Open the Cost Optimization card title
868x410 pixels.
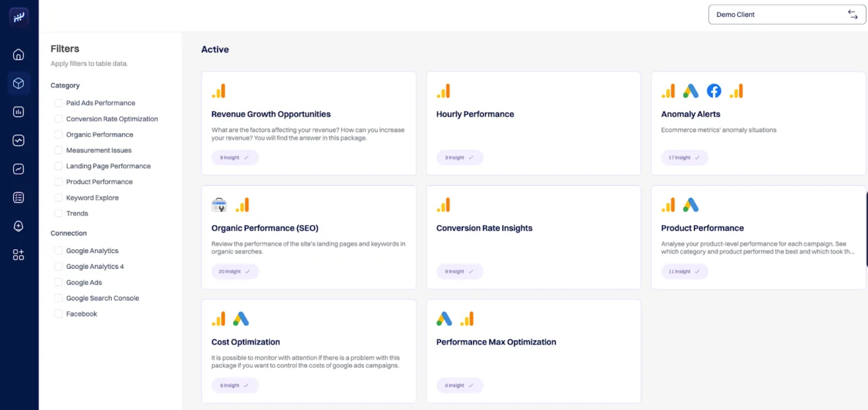(245, 342)
